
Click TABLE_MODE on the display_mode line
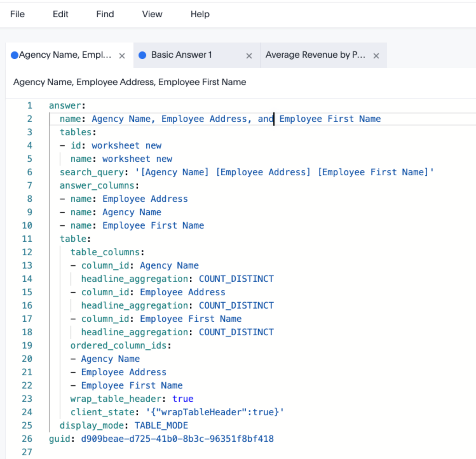(161, 425)
